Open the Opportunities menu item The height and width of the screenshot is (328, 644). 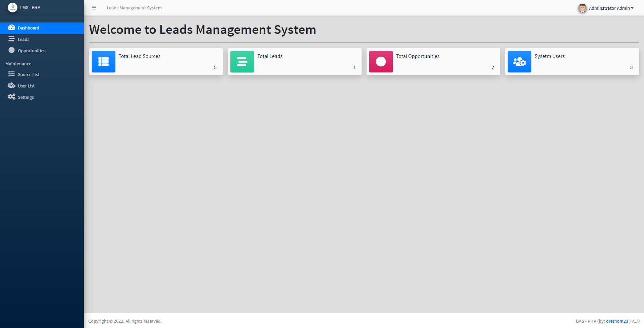pyautogui.click(x=42, y=51)
